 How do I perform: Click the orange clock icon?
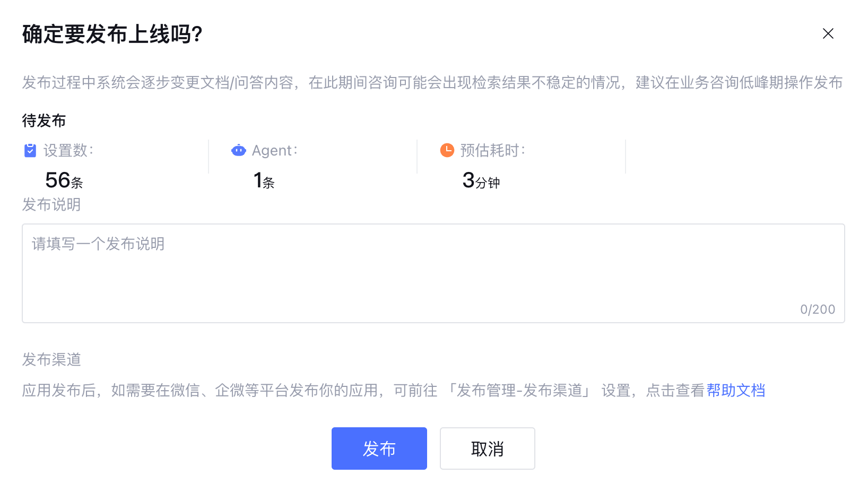point(447,150)
